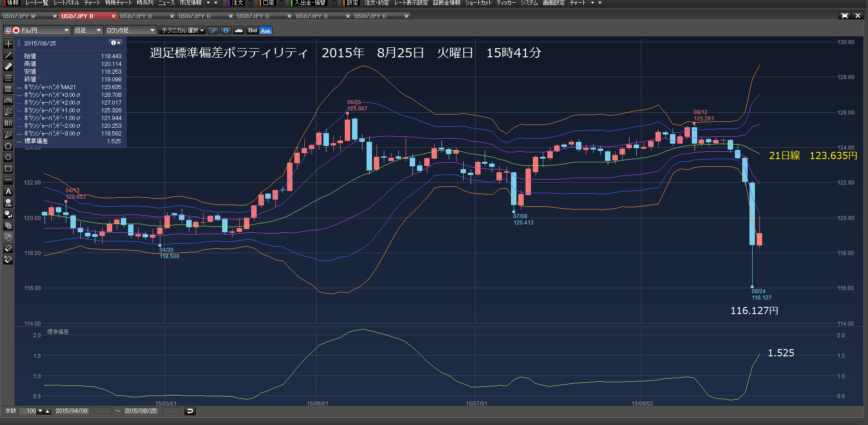Screen dimensions: 868x425
Task: Maximize the chart panel
Action: tap(844, 15)
